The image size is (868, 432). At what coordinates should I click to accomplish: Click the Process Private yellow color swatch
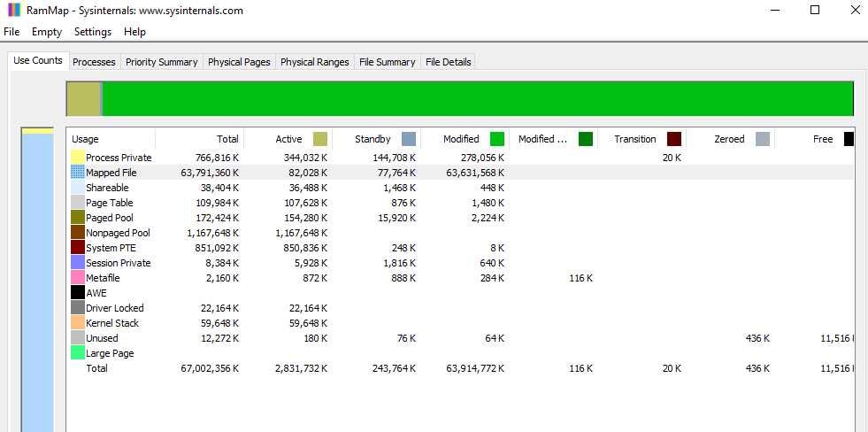(x=78, y=158)
